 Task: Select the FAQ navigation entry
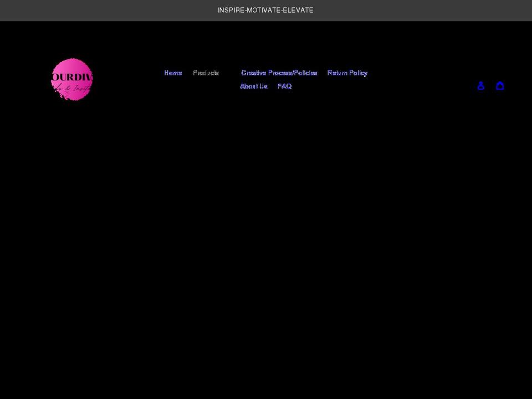click(x=285, y=86)
